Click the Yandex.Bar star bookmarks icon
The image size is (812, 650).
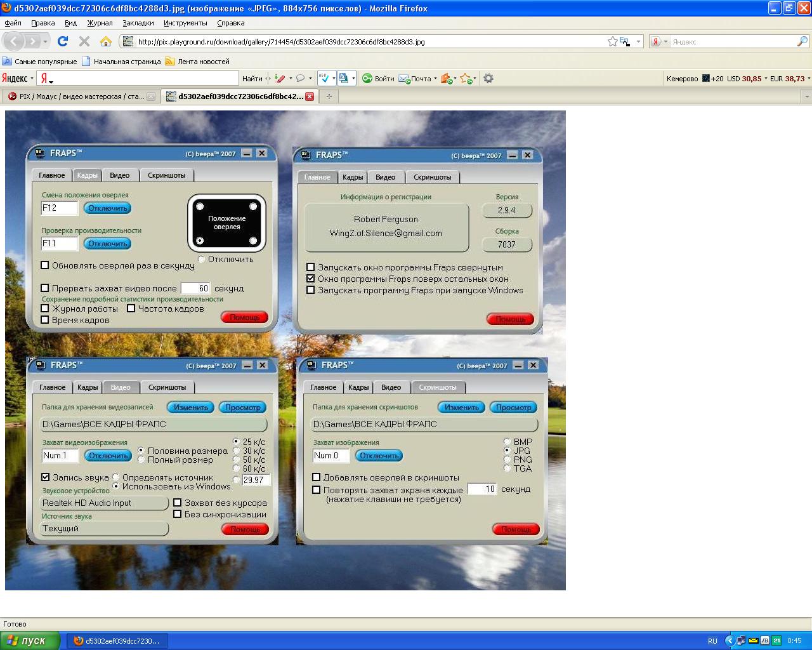[466, 79]
